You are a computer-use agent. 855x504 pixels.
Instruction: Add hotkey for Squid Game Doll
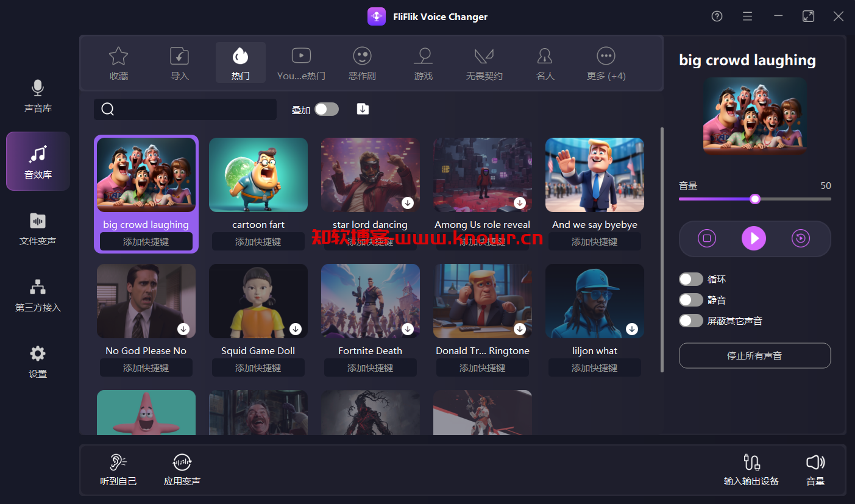[258, 367]
